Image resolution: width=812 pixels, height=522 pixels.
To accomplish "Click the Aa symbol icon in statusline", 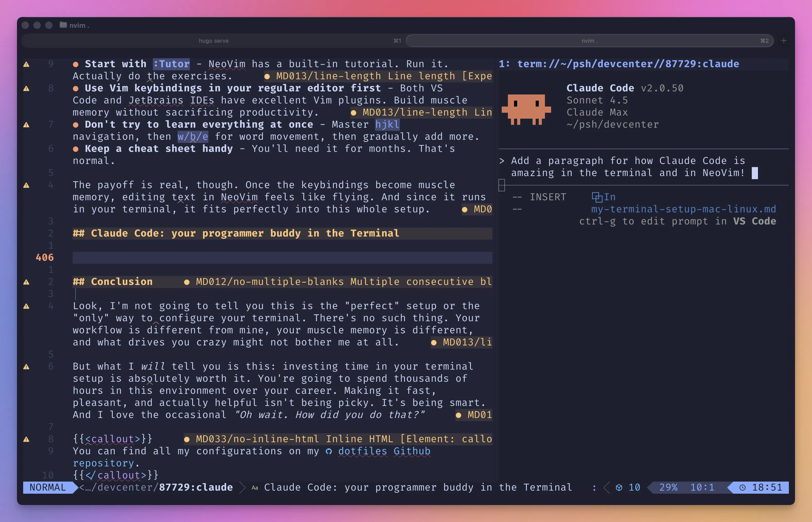I will coord(255,488).
